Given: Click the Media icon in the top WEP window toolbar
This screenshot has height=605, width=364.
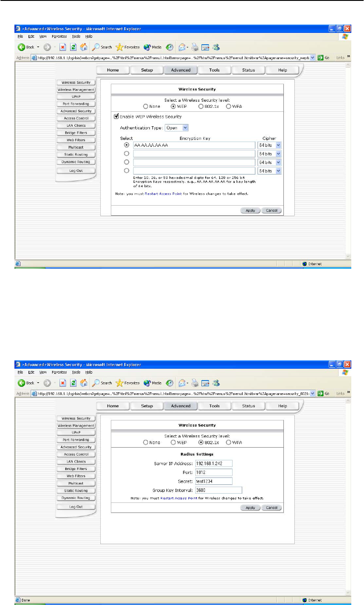Looking at the screenshot, I should pos(147,47).
